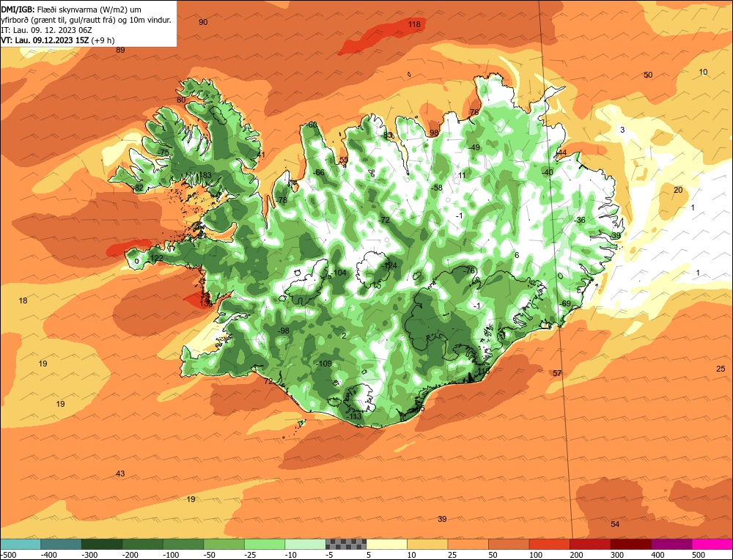Click the -122 value on Snæfellsnes peninsula

[155, 259]
